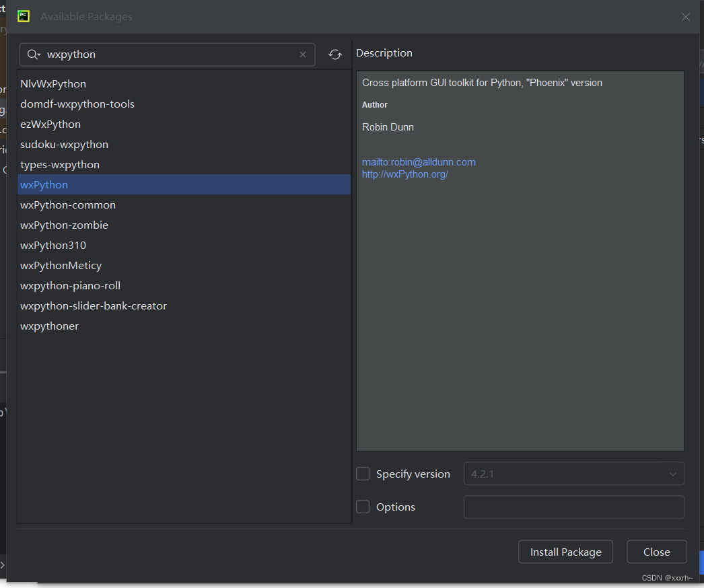Click the Options input field
Image resolution: width=704 pixels, height=588 pixels.
[x=573, y=507]
